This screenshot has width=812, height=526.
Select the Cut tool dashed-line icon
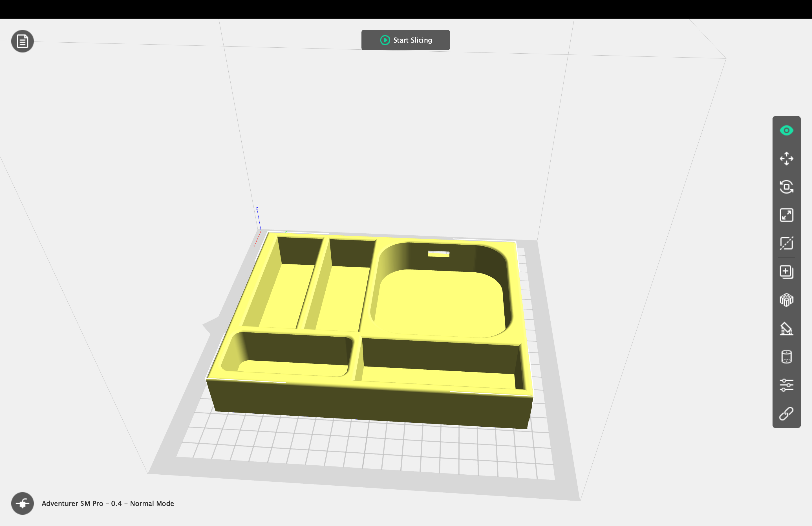point(786,244)
